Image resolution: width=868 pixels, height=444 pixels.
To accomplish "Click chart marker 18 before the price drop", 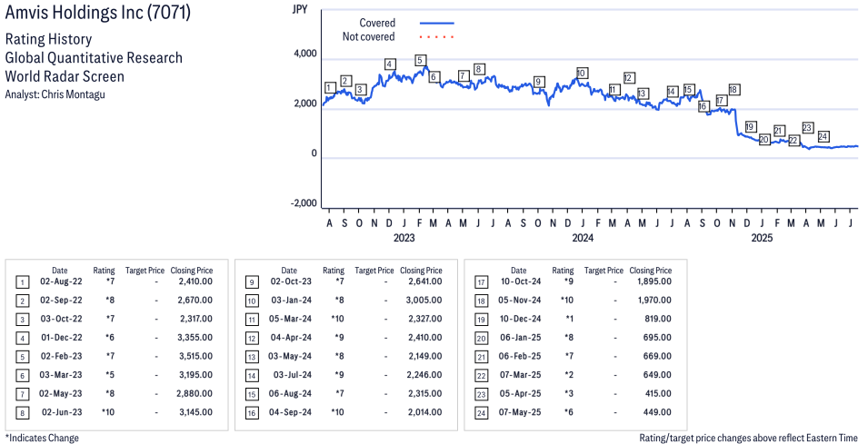I will click(x=733, y=90).
